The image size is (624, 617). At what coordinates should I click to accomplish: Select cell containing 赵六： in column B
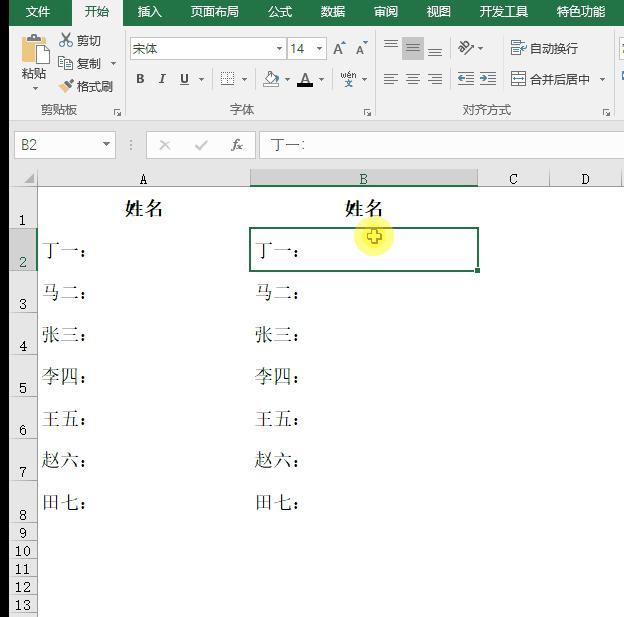tap(364, 460)
